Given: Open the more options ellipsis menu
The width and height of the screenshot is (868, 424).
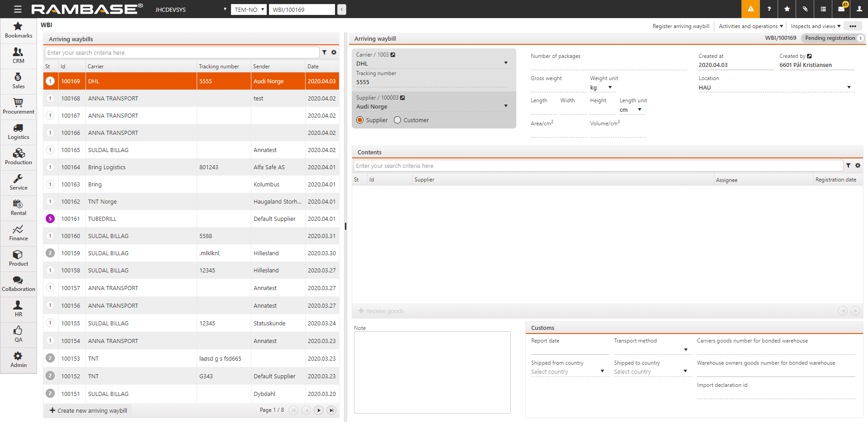Looking at the screenshot, I should [x=853, y=26].
